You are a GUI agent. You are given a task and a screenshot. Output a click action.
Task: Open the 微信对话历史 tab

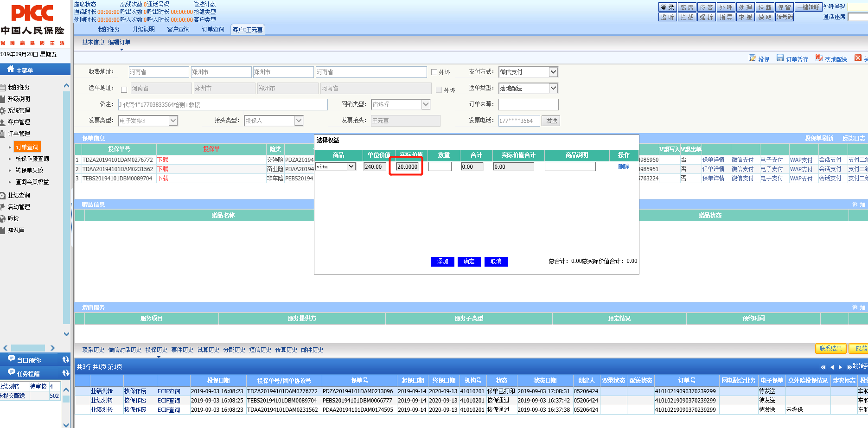(x=125, y=350)
